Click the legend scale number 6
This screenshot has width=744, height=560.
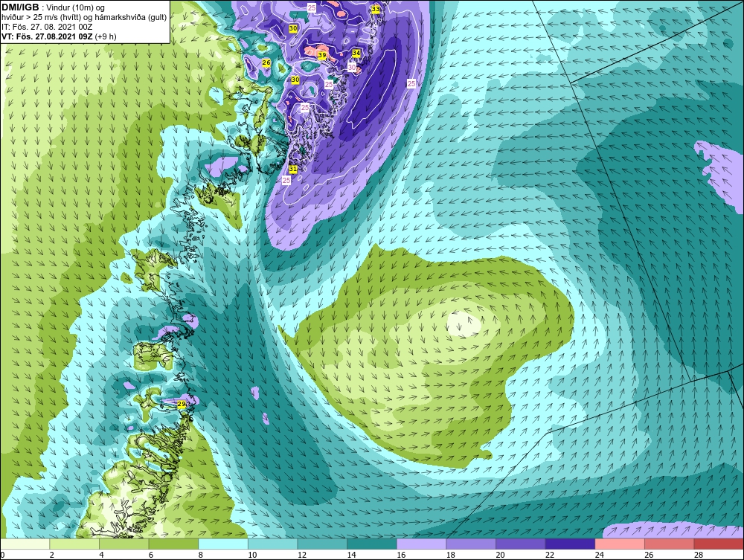point(151,555)
